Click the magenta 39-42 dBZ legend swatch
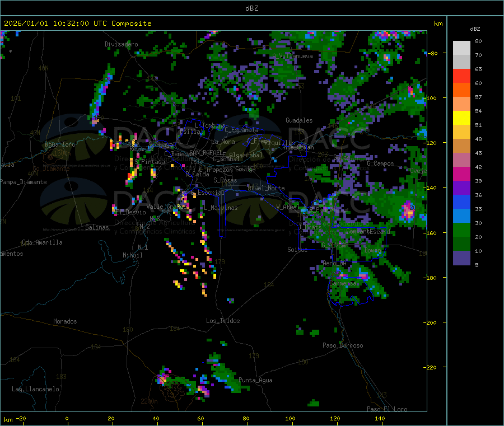Viewport: 504px width, 426px height. point(461,174)
